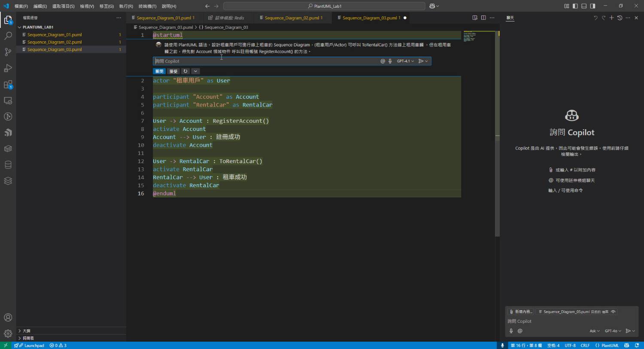Viewport: 644px width, 349px height.
Task: Open the 編輯(E) menu
Action: [x=40, y=6]
